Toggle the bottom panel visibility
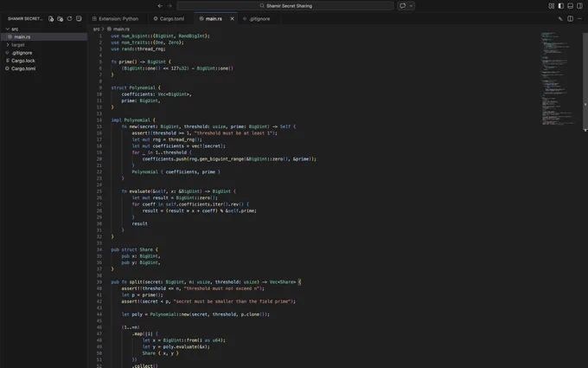588x368 pixels. pyautogui.click(x=570, y=6)
